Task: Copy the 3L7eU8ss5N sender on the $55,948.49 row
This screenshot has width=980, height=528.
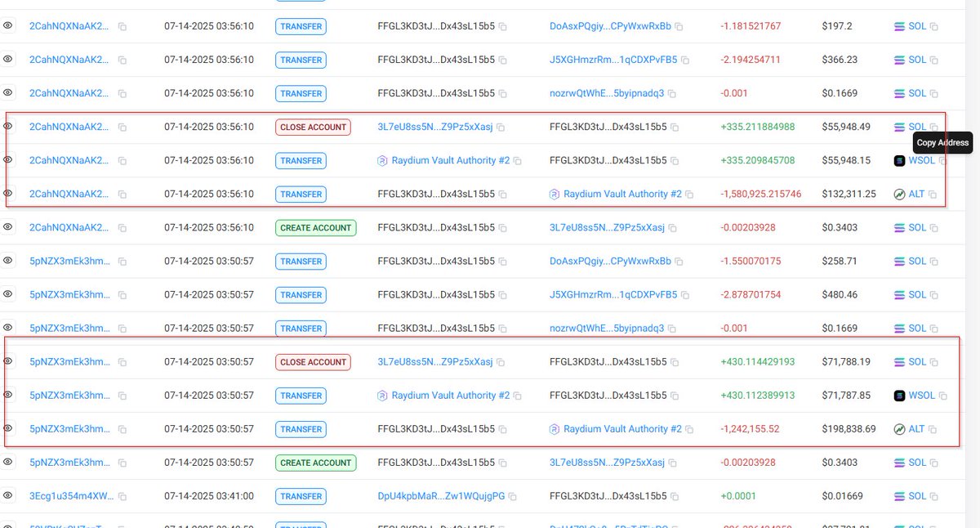Action: (x=501, y=128)
